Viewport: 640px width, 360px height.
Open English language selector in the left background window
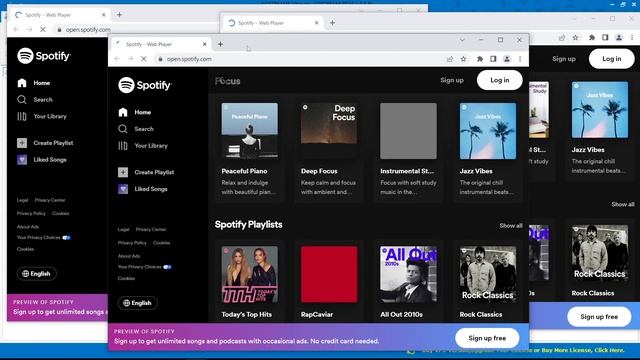click(x=37, y=273)
